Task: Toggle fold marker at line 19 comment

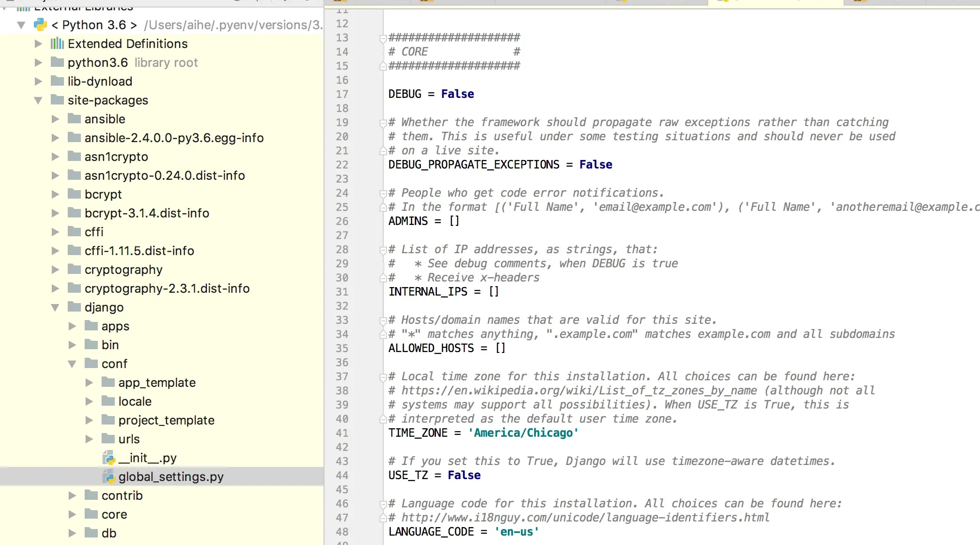Action: (383, 123)
